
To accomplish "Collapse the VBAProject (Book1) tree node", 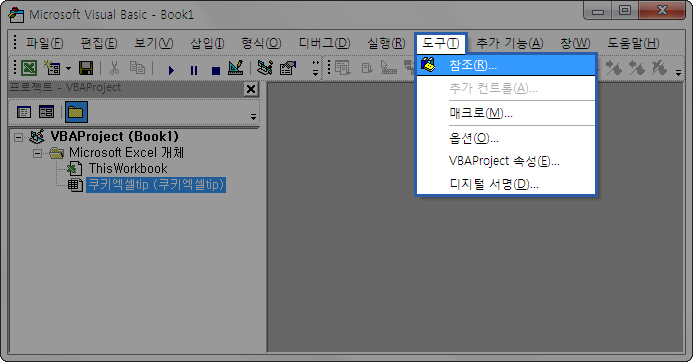I will (x=18, y=137).
